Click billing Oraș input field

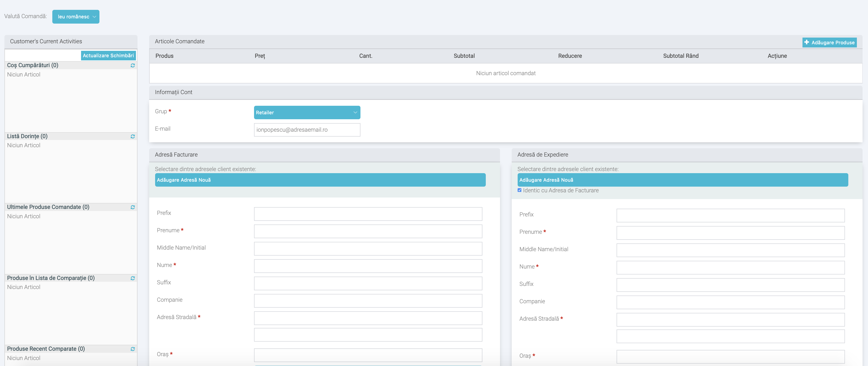click(368, 355)
